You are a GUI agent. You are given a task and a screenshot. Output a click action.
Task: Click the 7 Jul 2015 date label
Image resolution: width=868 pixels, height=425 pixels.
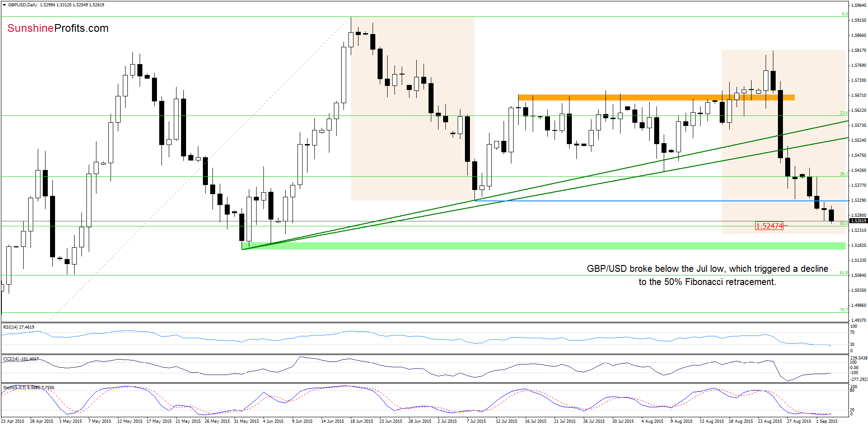[x=476, y=421]
